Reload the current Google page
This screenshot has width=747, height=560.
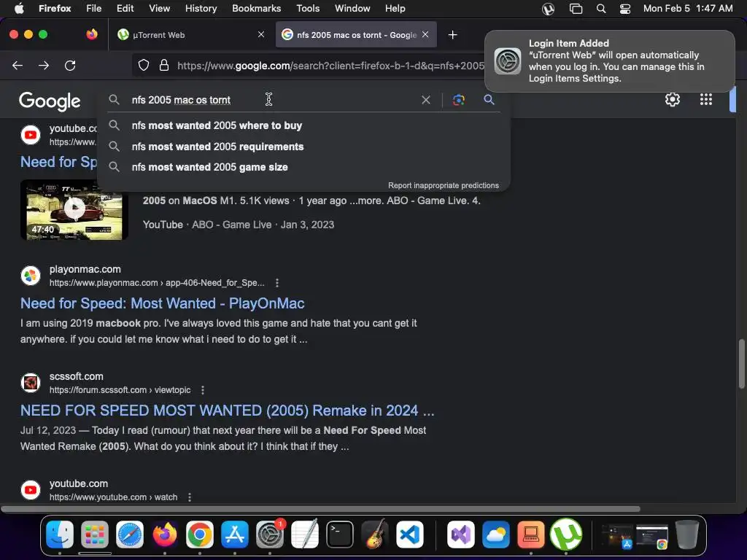pos(70,65)
